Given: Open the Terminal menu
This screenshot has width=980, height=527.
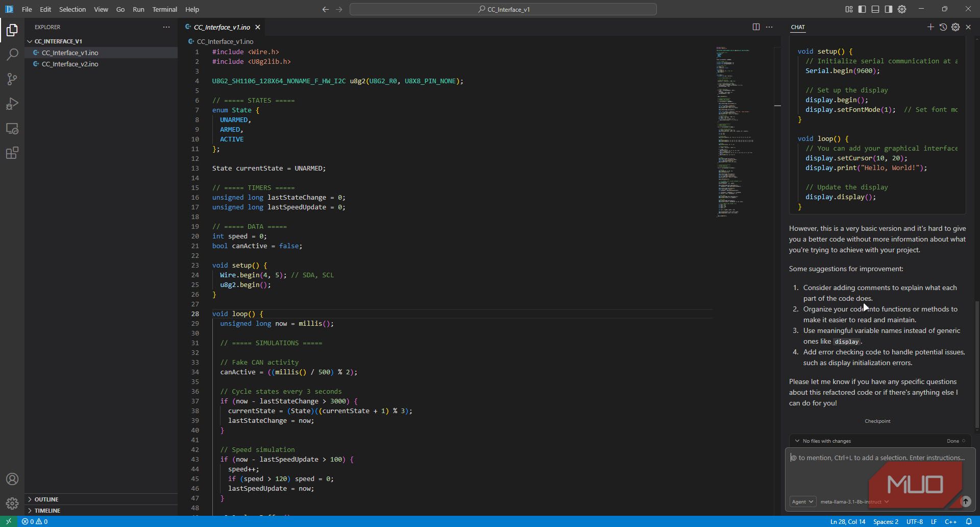Looking at the screenshot, I should [x=164, y=9].
